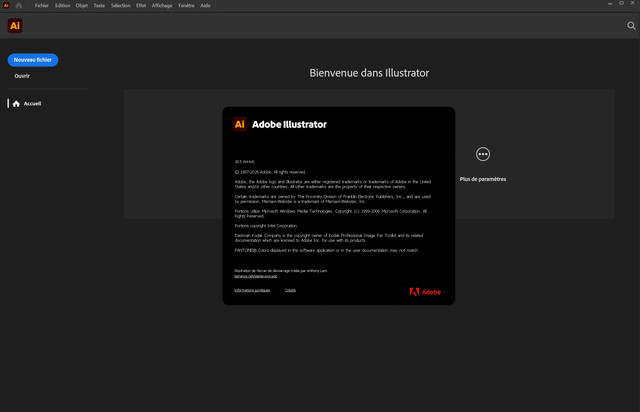Open search with the magnifier icon
640x412 pixels.
pos(631,26)
